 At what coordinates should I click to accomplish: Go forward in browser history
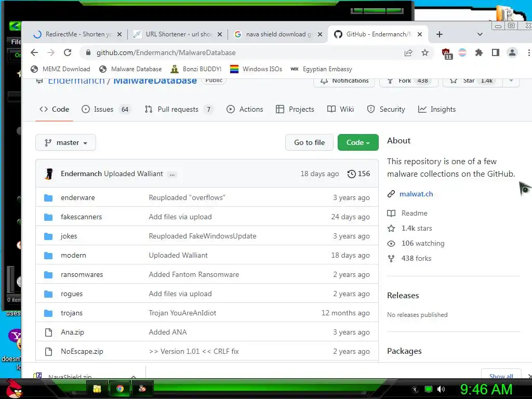click(x=51, y=52)
